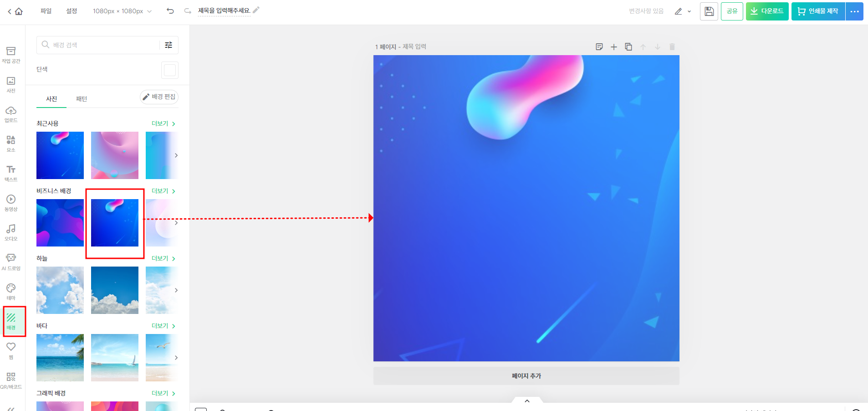Switch to the 사진 tab
Image resolution: width=868 pixels, height=411 pixels.
tap(51, 99)
